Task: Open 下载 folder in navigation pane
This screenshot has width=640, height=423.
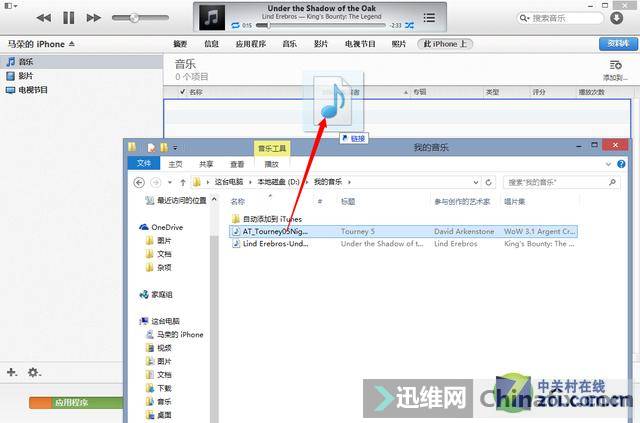Action: click(159, 388)
